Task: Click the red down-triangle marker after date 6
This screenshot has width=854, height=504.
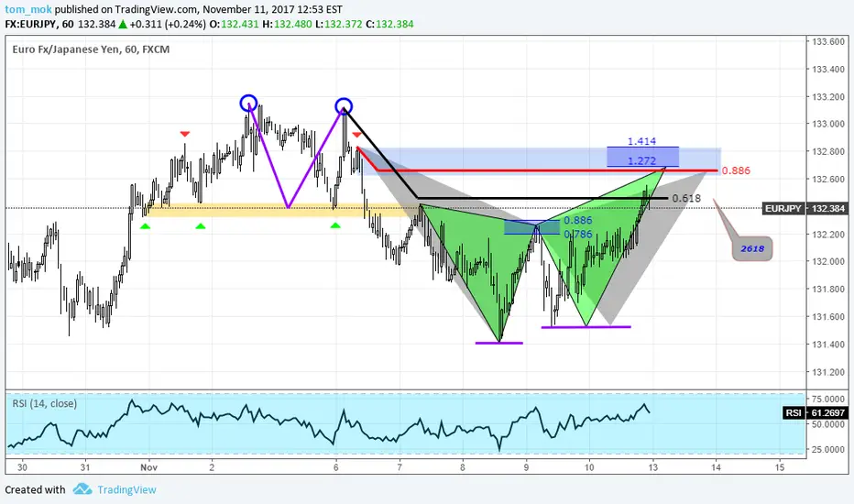Action: [356, 134]
